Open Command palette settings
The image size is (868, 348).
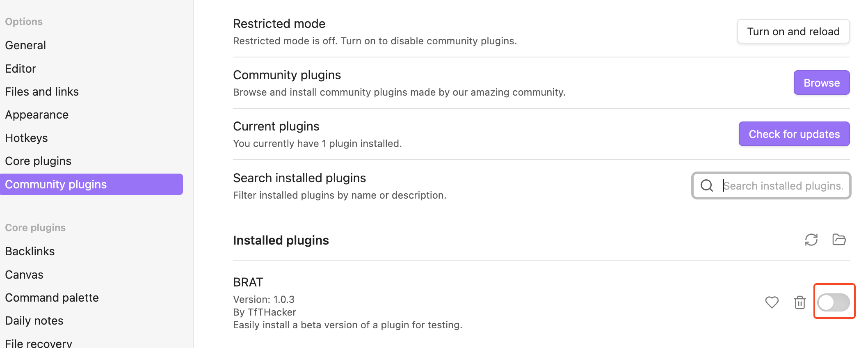pos(52,298)
